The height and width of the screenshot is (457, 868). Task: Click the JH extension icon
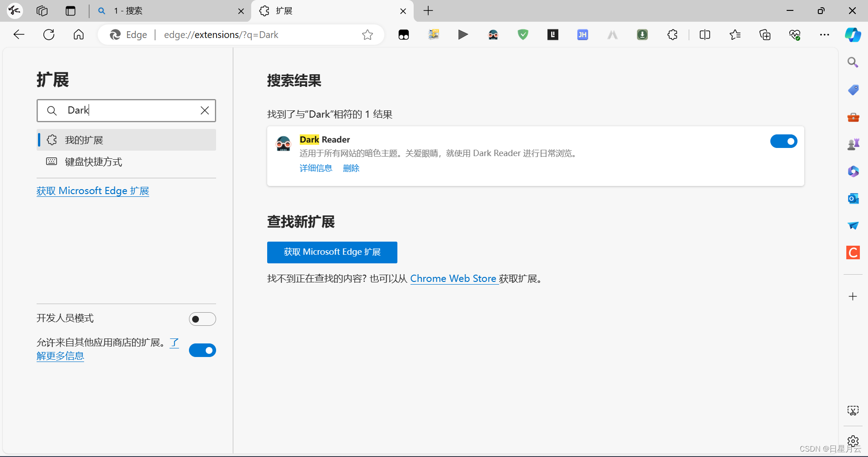[x=583, y=35]
